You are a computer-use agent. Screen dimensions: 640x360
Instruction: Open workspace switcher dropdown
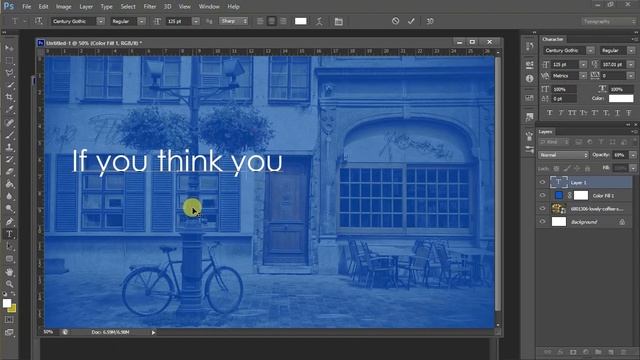[x=609, y=21]
